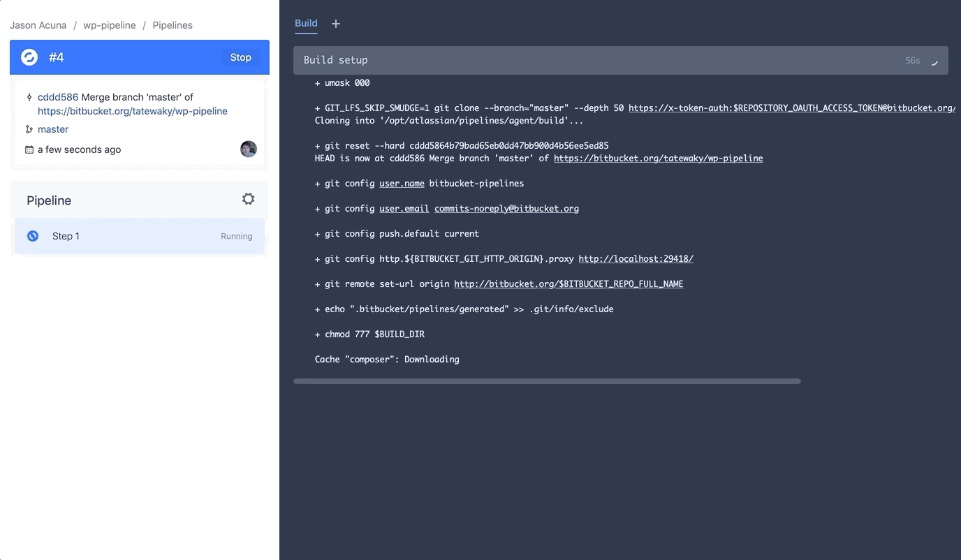Click the "Cloning into" log line
961x560 pixels.
(x=449, y=121)
